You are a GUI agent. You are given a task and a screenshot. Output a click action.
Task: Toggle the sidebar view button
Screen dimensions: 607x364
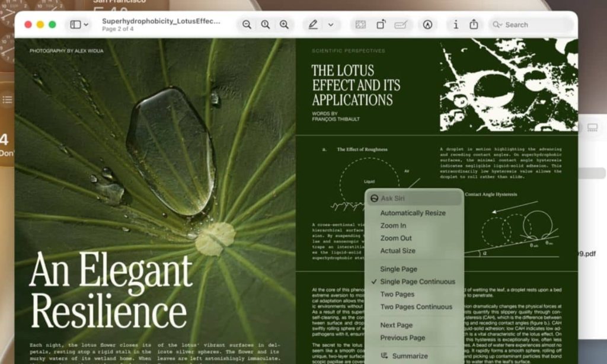click(x=75, y=24)
